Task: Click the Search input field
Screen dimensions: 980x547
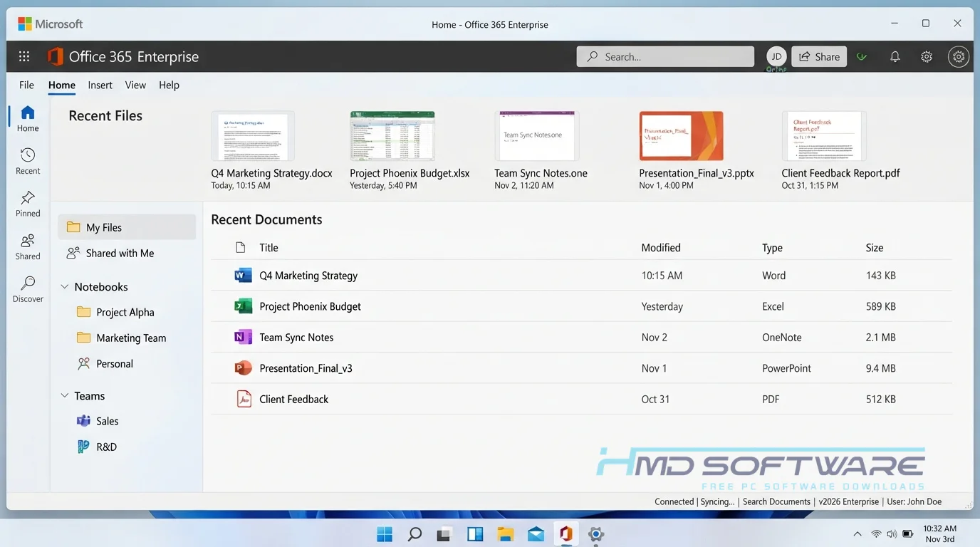Action: coord(665,57)
